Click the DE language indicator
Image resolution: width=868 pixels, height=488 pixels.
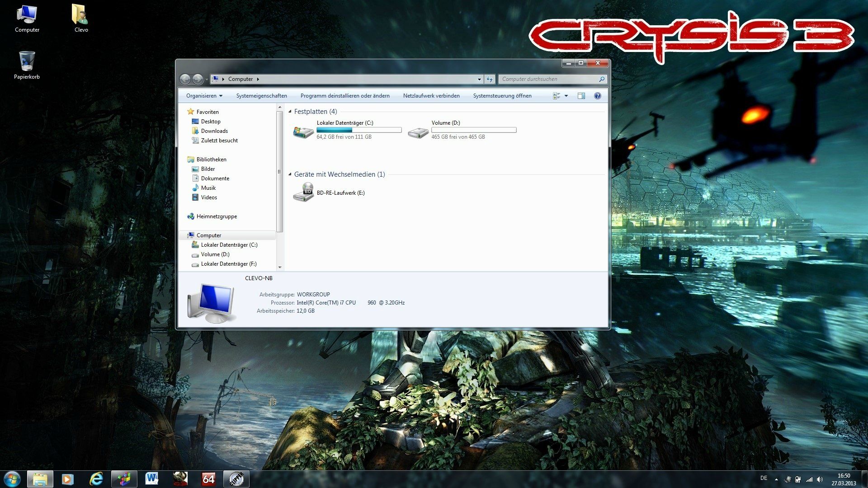tap(764, 478)
